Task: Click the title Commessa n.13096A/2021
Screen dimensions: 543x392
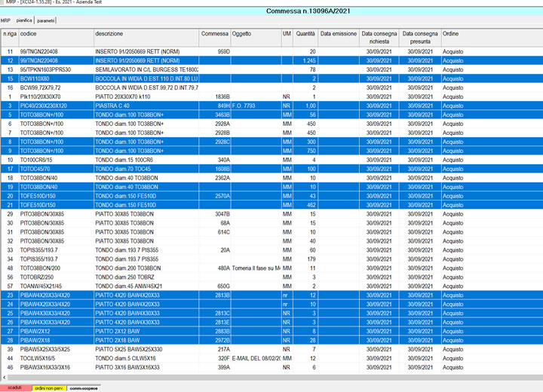Action: tap(308, 11)
